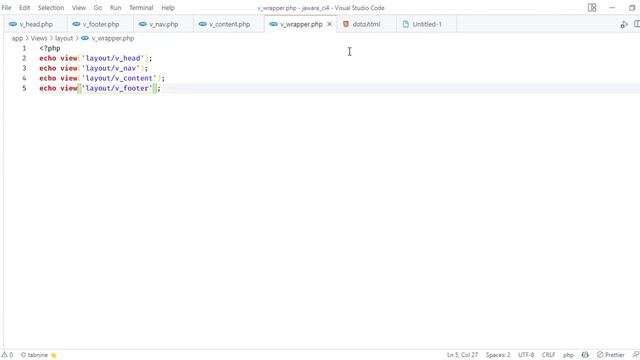The height and width of the screenshot is (360, 640).
Task: Close the v_wrapper.php tab
Action: (329, 24)
